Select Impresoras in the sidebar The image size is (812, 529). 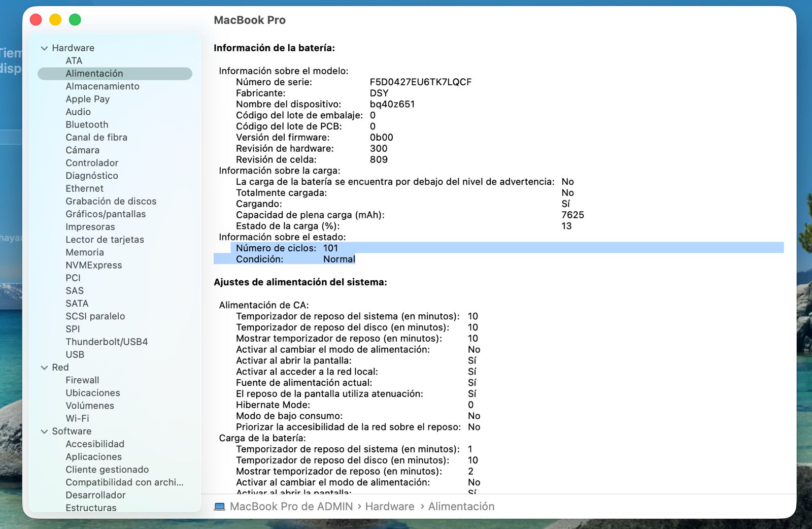pyautogui.click(x=90, y=227)
